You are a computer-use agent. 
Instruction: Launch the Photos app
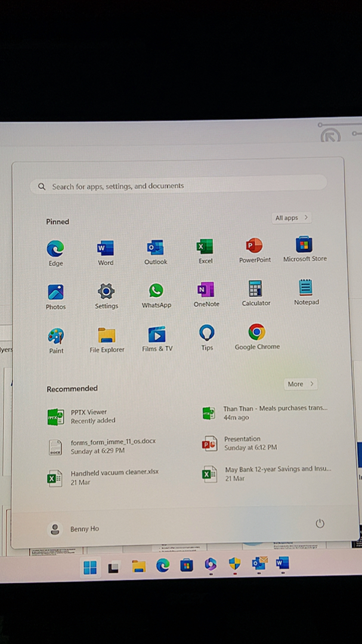coord(56,297)
